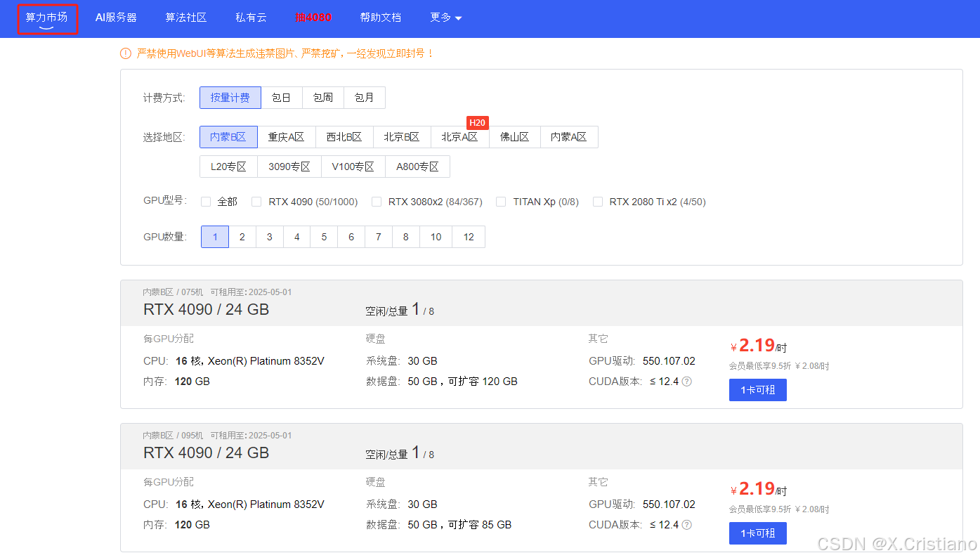The width and height of the screenshot is (980, 560).
Task: Click 可扩容 85 GB data disk text
Action: 481,525
